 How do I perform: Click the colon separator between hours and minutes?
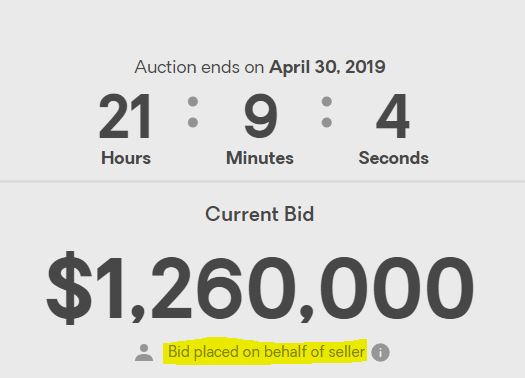(x=193, y=112)
